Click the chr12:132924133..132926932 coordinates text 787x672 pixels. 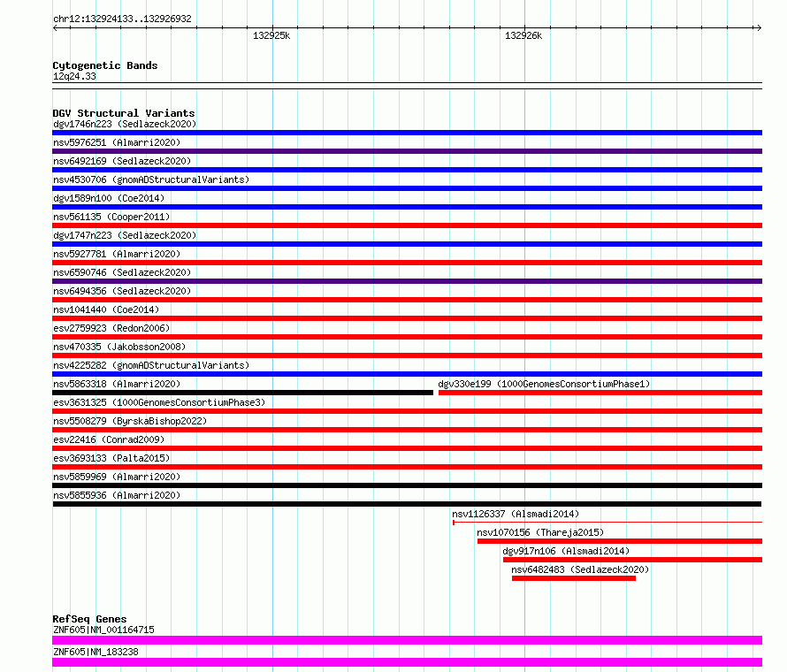coord(122,19)
